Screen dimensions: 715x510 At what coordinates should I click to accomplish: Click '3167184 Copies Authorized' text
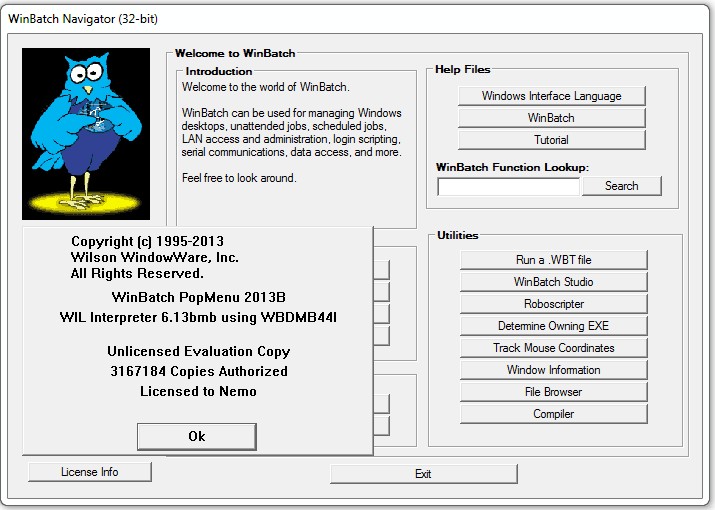tap(199, 371)
